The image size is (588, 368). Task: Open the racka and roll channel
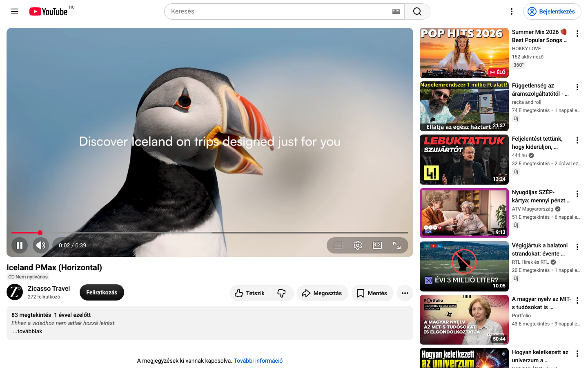click(x=527, y=102)
